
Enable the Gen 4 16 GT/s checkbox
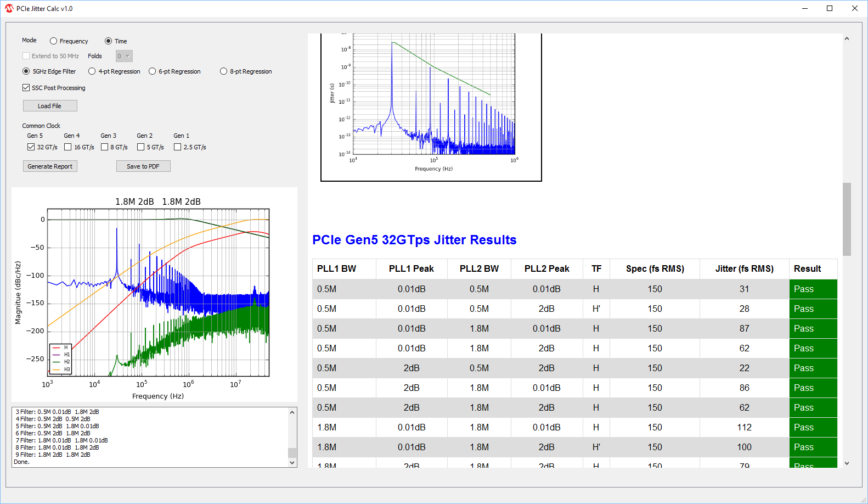point(68,147)
